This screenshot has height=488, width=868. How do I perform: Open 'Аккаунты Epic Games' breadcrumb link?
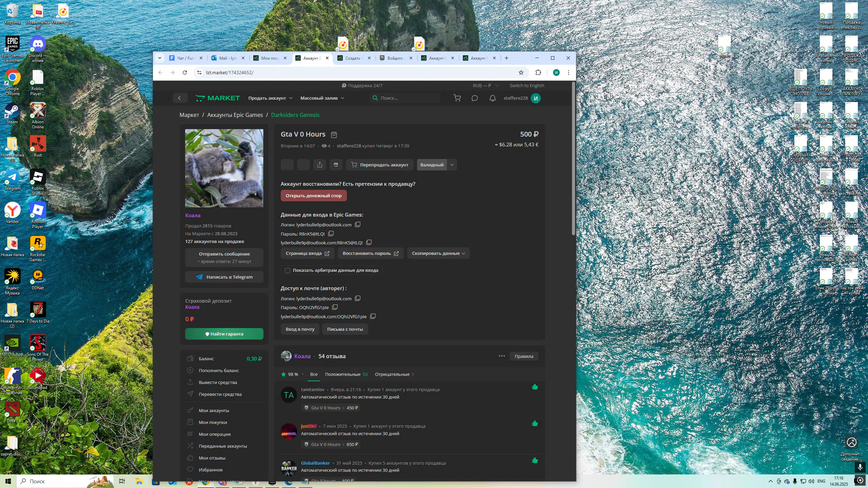click(235, 115)
